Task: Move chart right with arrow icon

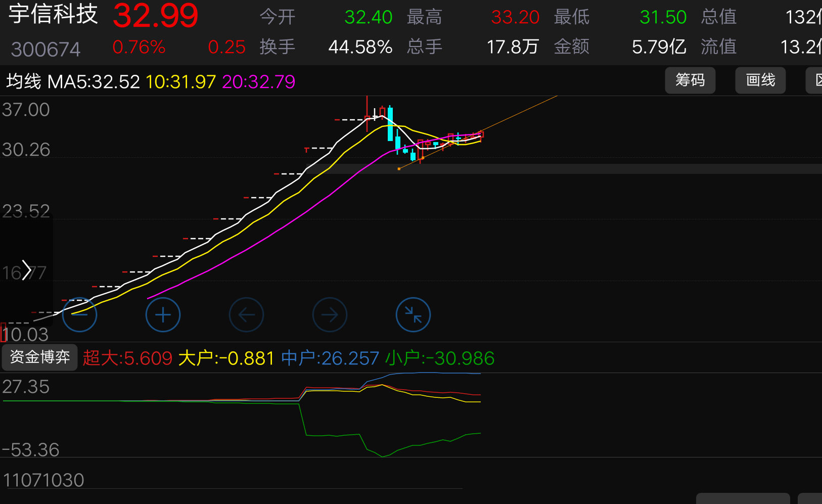Action: 330,315
